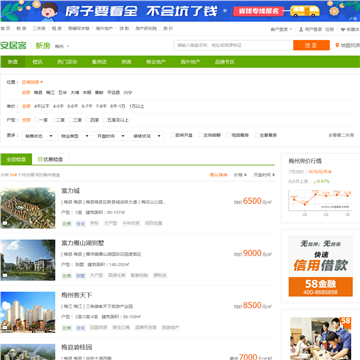Tick the 二室 checkbox
Viewport: 360px width, 360px height.
[x=54, y=120]
